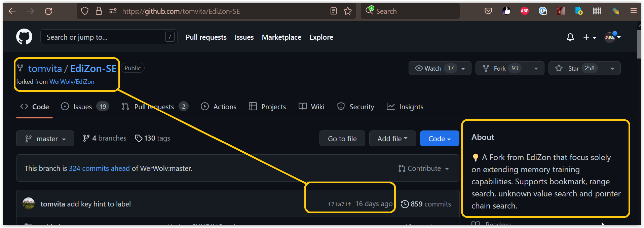Viewport: 644px width, 228px height.
Task: Open the 324 commits ahead link
Action: point(99,168)
